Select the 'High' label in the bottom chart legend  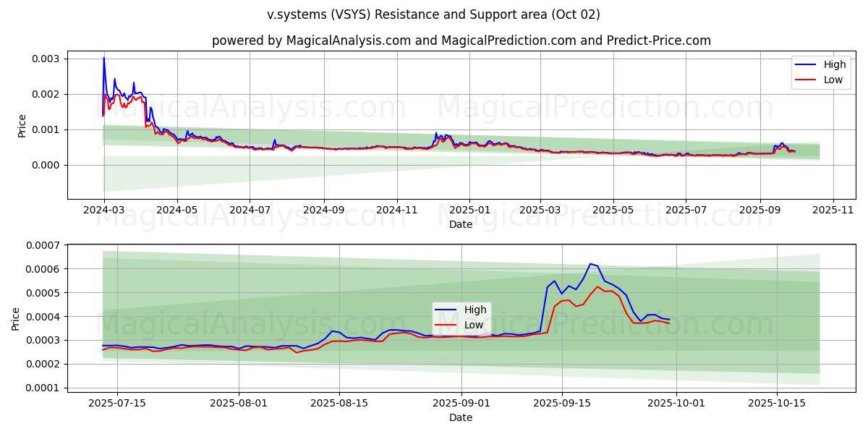[x=475, y=310]
